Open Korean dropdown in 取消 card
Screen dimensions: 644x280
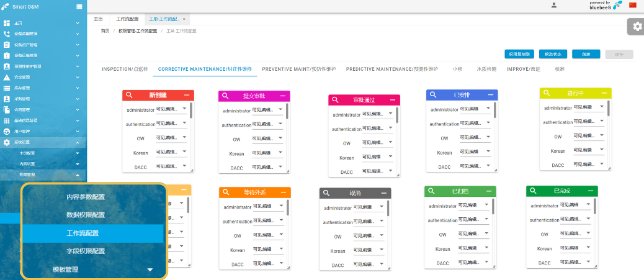click(x=369, y=250)
